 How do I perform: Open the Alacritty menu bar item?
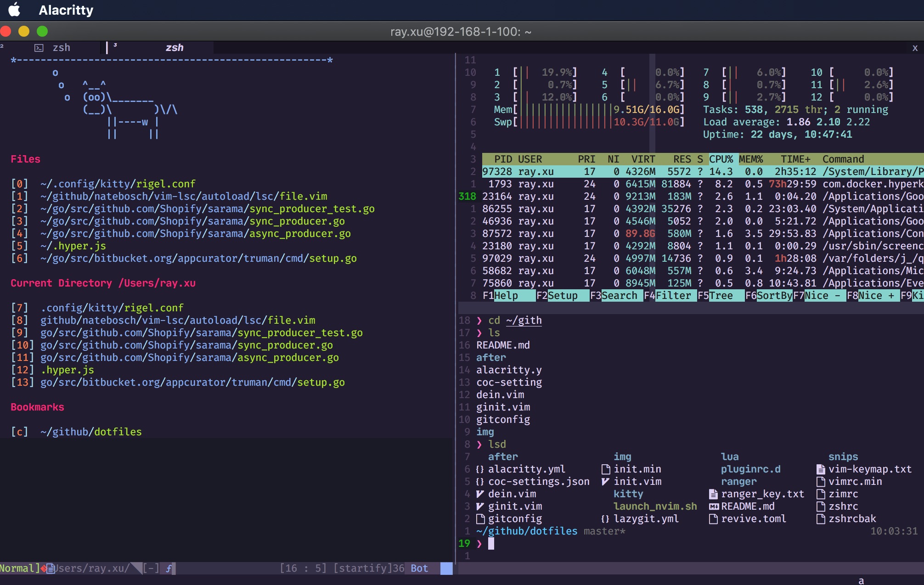pos(66,10)
